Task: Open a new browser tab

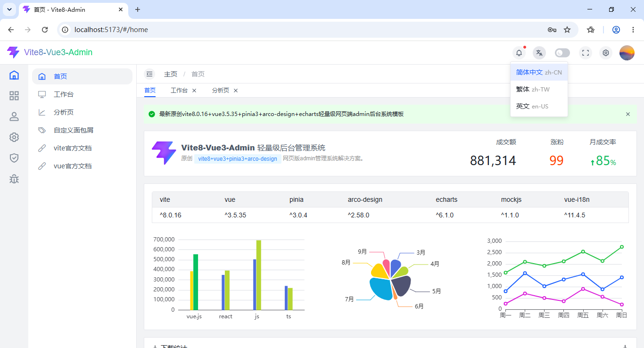Action: (138, 9)
